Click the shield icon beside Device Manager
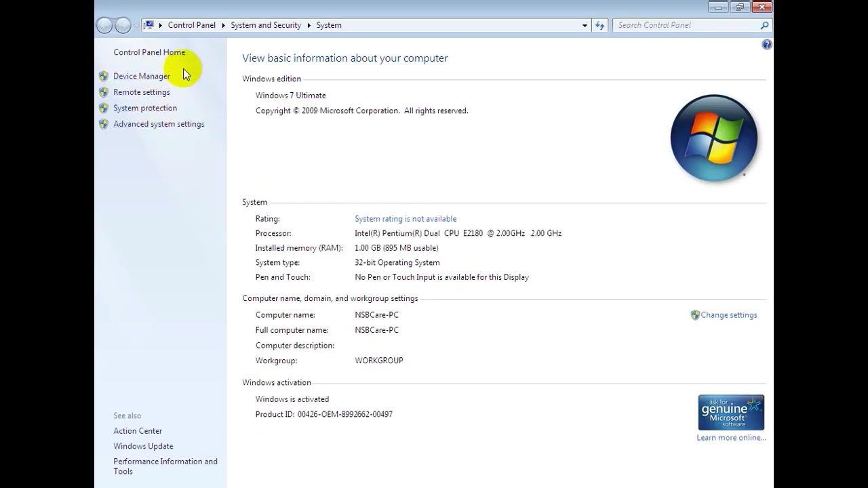 (104, 76)
